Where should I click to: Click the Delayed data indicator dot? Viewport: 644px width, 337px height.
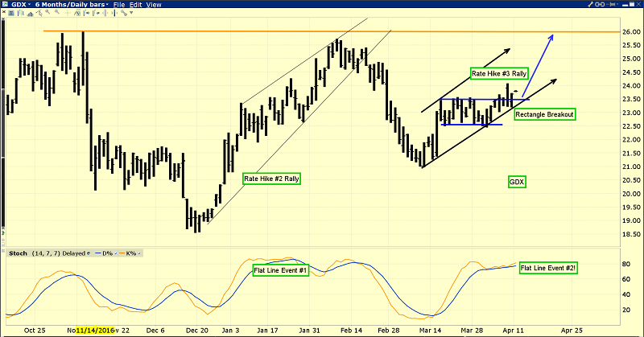point(89,253)
